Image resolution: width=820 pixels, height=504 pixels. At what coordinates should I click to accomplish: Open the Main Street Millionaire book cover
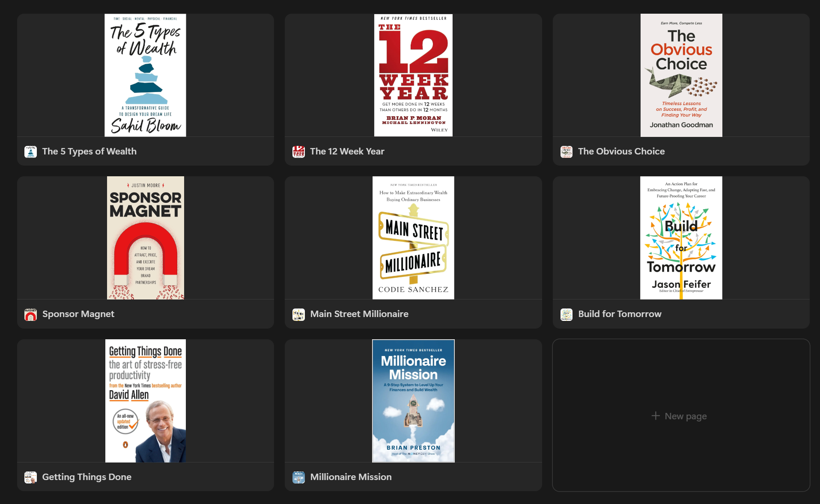point(413,238)
